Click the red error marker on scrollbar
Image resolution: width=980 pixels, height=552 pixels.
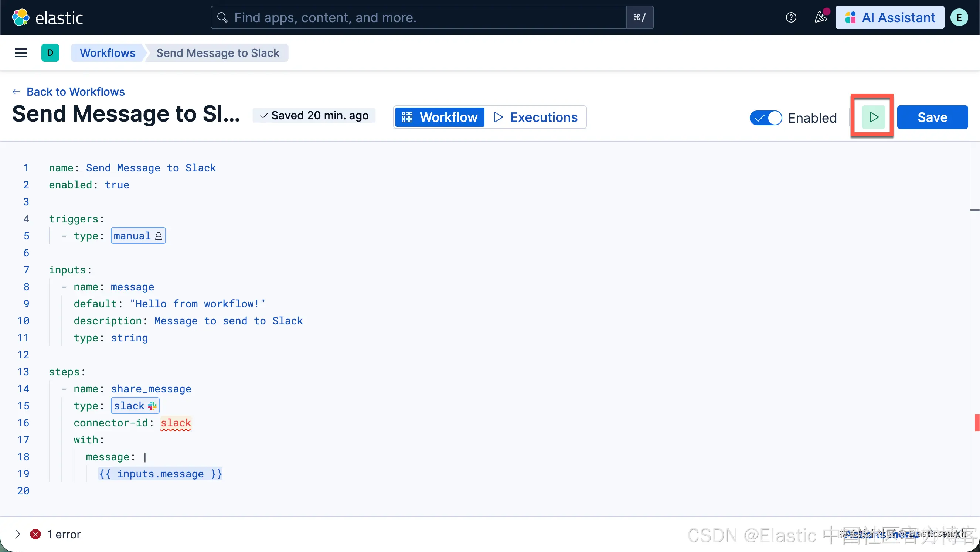[977, 422]
